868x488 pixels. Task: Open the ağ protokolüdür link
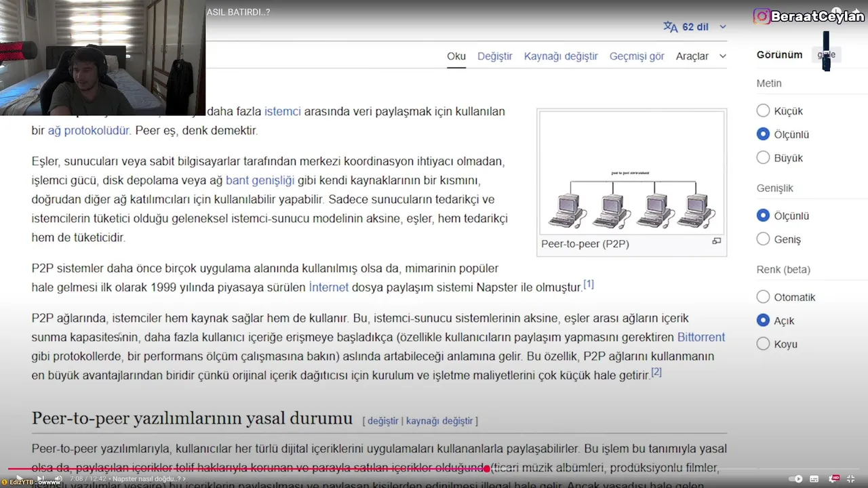[x=88, y=130]
